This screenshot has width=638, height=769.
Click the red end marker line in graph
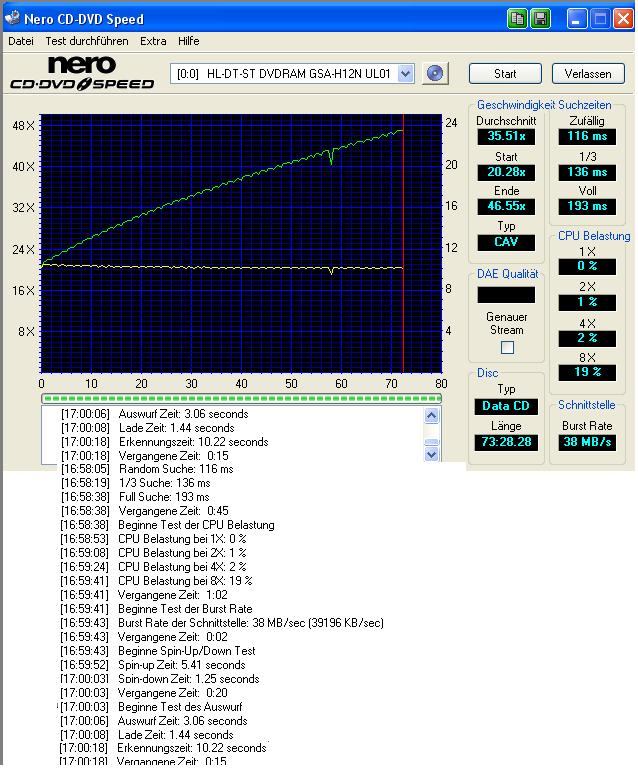403,244
